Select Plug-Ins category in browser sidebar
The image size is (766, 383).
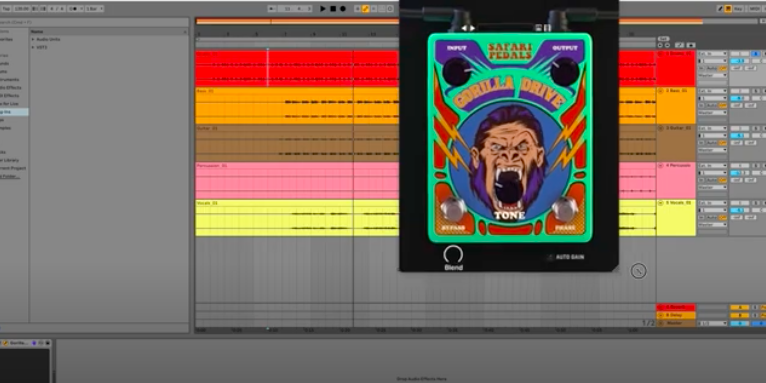click(14, 112)
